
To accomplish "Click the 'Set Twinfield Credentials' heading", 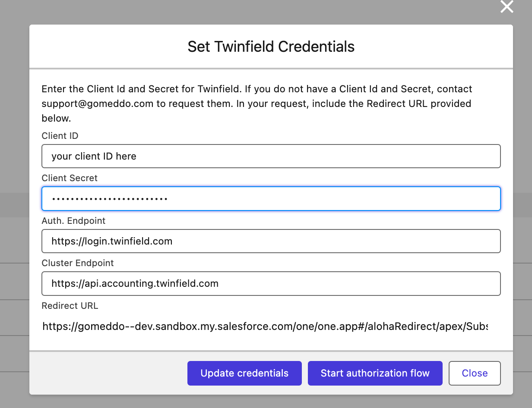I will (271, 47).
